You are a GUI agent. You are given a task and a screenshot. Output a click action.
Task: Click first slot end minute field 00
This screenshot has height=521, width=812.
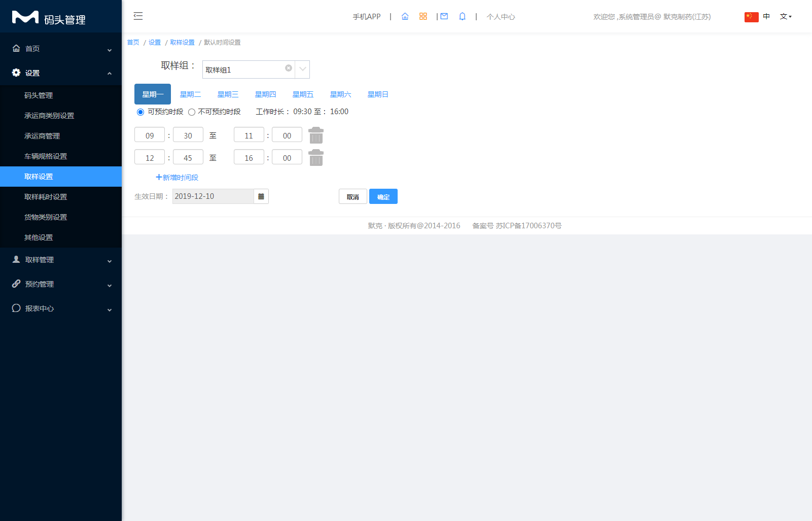coord(287,135)
